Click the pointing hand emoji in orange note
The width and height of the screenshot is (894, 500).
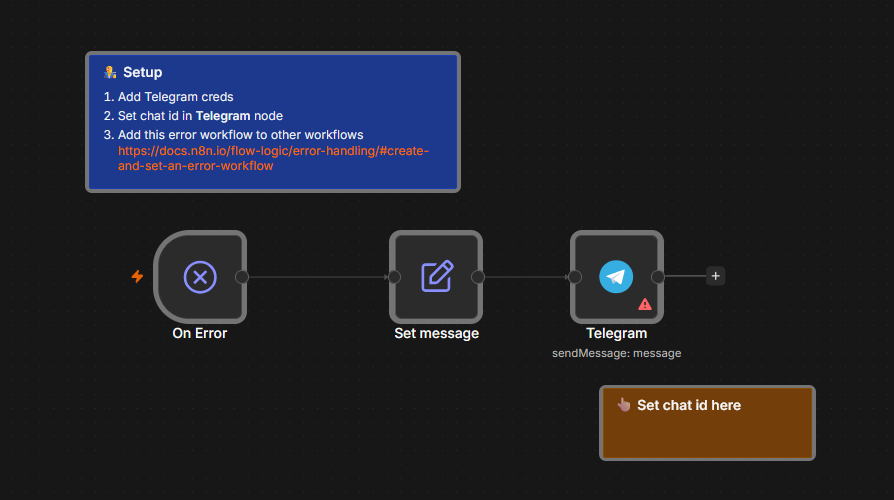(624, 405)
